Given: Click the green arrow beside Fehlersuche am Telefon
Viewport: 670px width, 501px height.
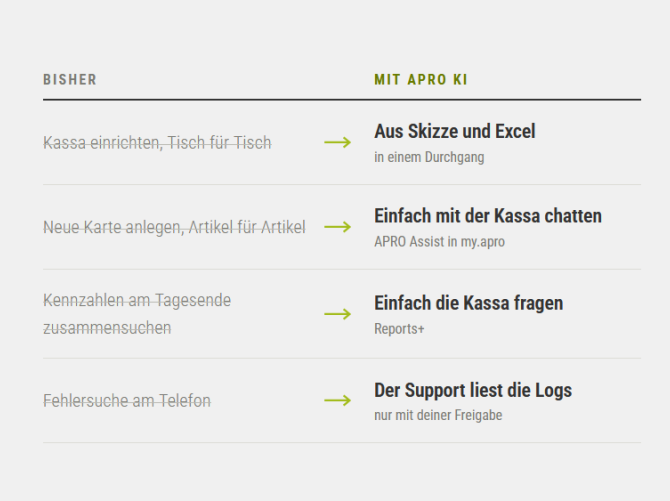Looking at the screenshot, I should point(338,401).
